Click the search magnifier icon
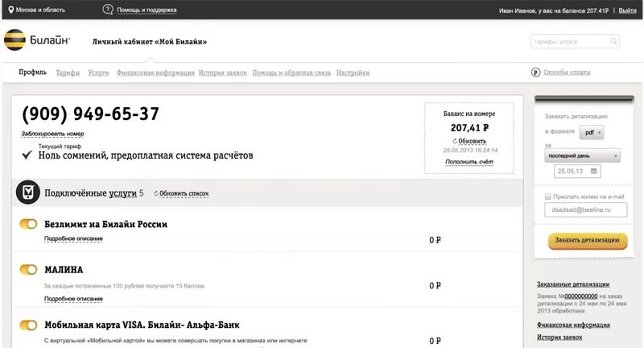Viewport: 644px width, 348px height. click(613, 41)
